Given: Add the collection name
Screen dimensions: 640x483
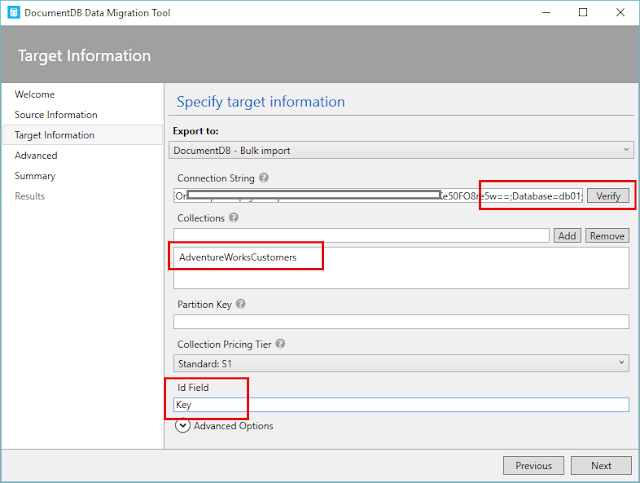Looking at the screenshot, I should click(x=567, y=236).
